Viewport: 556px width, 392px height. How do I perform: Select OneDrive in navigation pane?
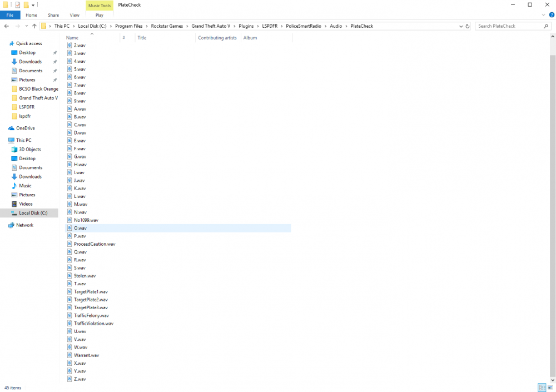(x=26, y=128)
